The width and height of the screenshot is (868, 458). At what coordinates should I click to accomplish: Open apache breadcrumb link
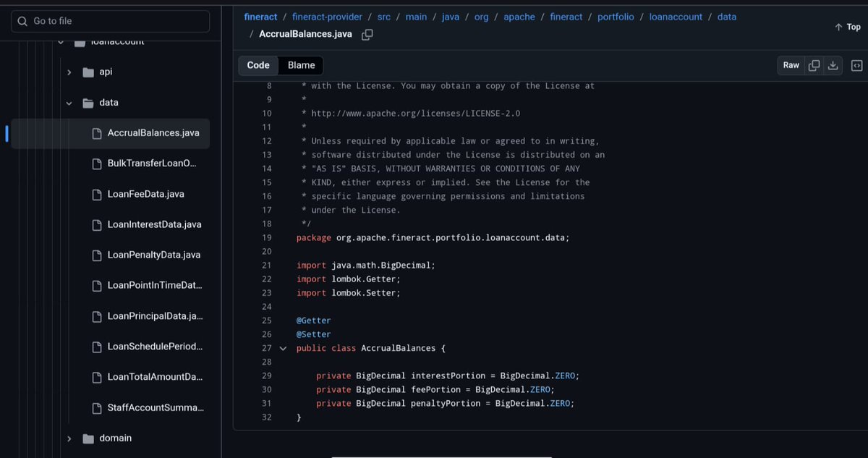click(x=519, y=17)
